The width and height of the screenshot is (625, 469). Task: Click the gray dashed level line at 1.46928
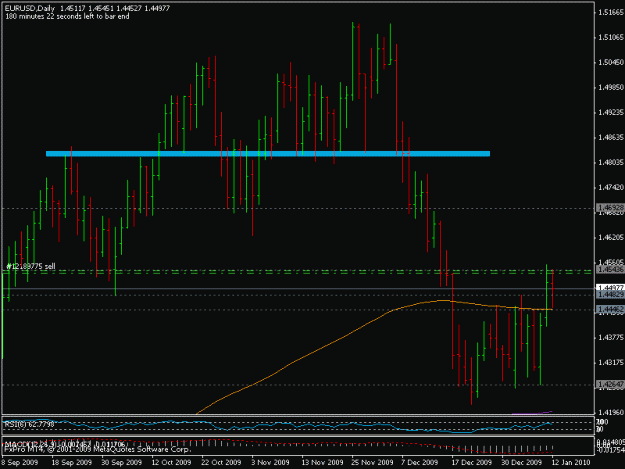[x=298, y=208]
